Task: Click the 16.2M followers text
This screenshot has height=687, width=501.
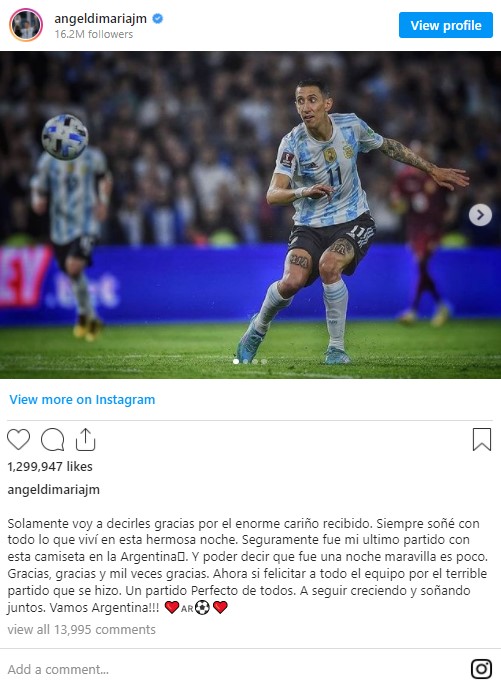Action: [x=93, y=34]
